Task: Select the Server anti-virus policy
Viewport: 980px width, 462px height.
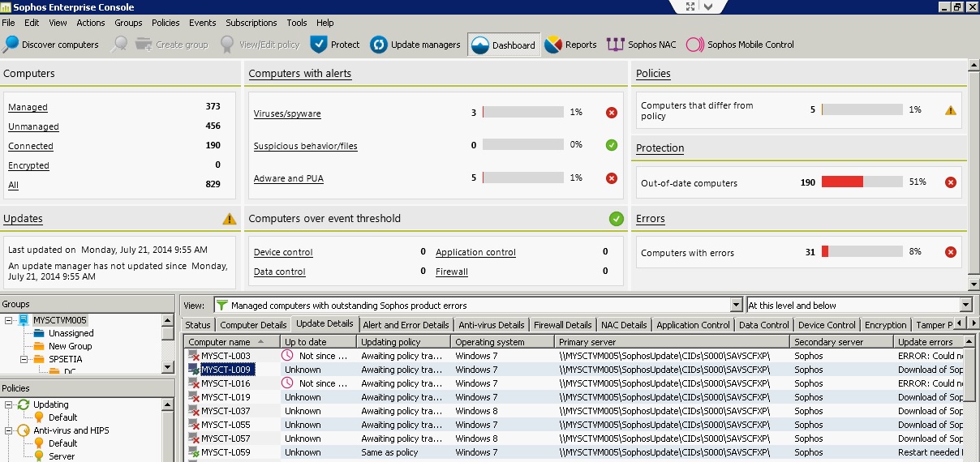Action: pyautogui.click(x=62, y=456)
